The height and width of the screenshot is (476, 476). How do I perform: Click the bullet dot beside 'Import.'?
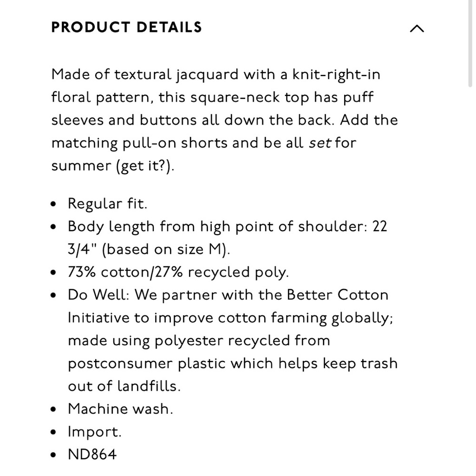pyautogui.click(x=53, y=432)
